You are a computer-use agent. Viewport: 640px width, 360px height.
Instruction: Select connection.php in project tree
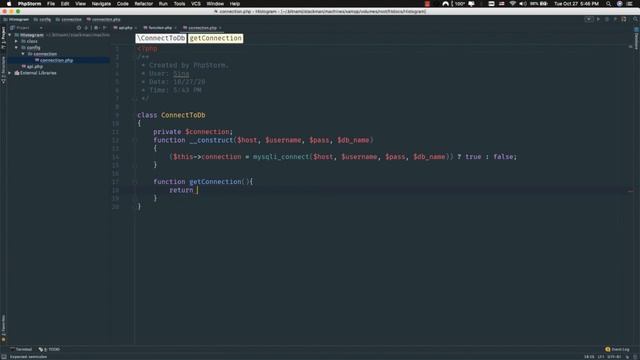(x=56, y=60)
